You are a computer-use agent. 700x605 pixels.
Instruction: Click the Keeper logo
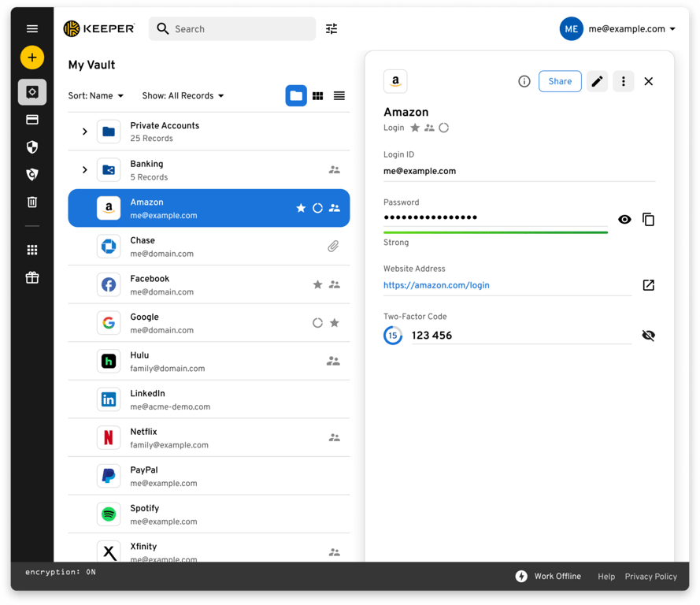tap(99, 28)
